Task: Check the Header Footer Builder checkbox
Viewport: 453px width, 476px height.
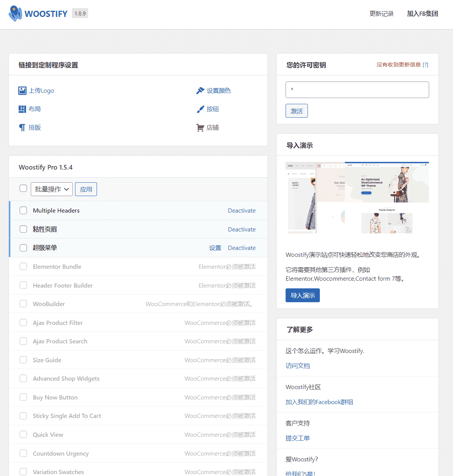Action: point(23,285)
